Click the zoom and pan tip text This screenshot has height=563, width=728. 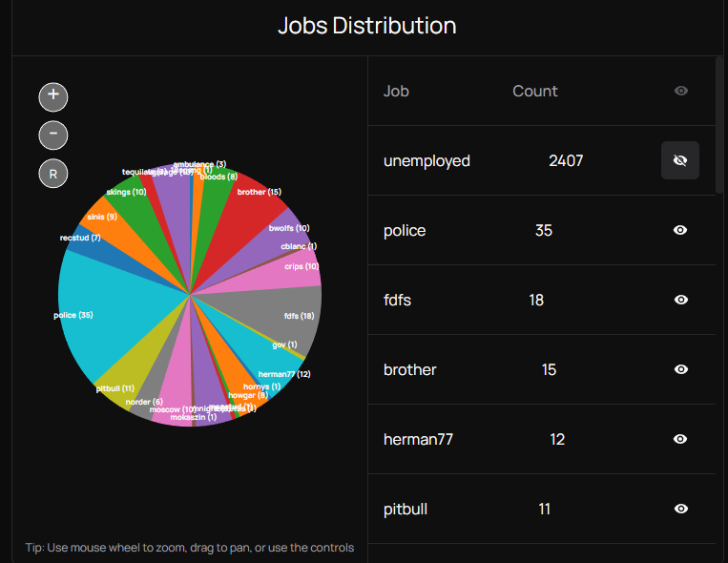coord(190,548)
